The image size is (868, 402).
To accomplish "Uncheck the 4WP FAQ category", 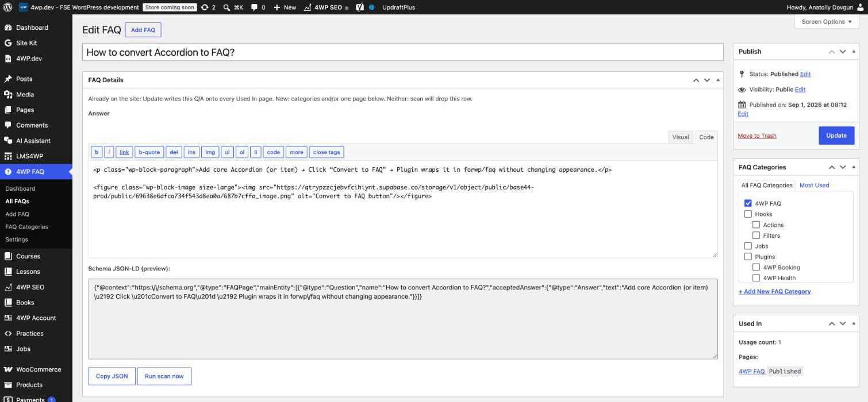I will pyautogui.click(x=748, y=203).
